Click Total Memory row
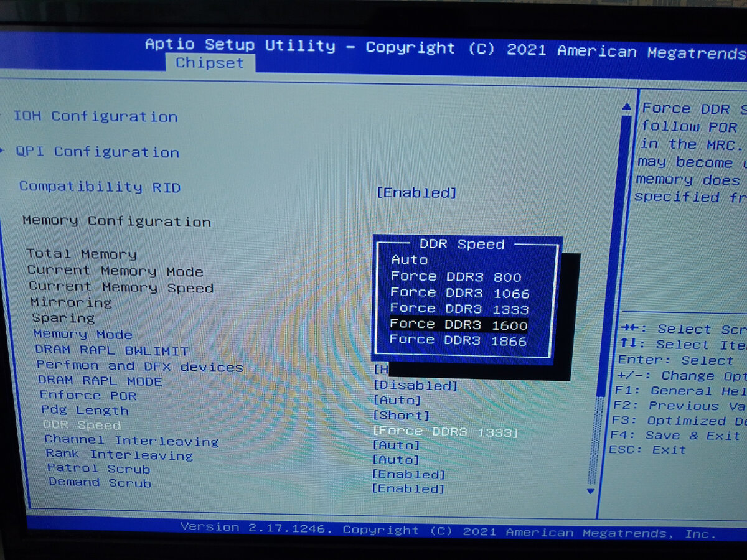747x560 pixels. (x=81, y=254)
